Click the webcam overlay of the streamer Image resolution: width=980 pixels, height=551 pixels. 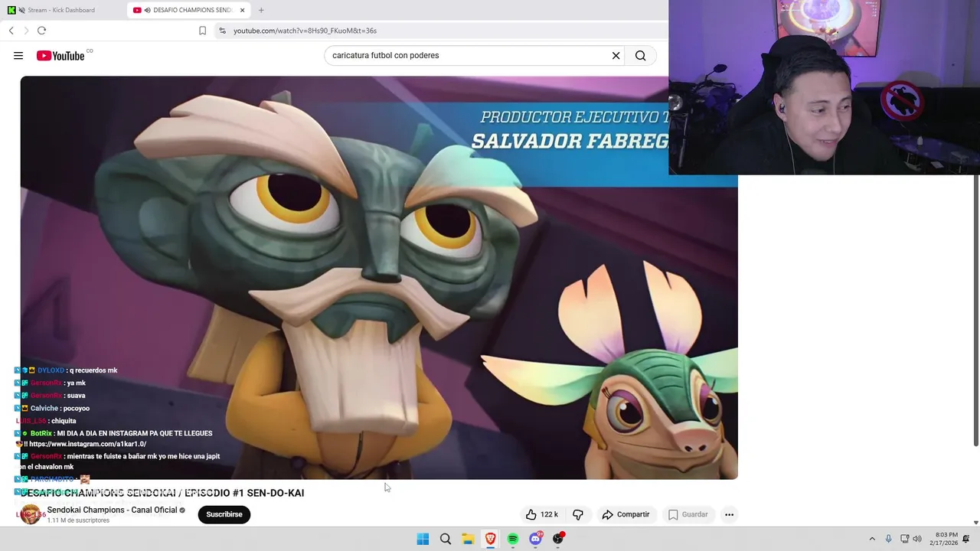point(824,87)
